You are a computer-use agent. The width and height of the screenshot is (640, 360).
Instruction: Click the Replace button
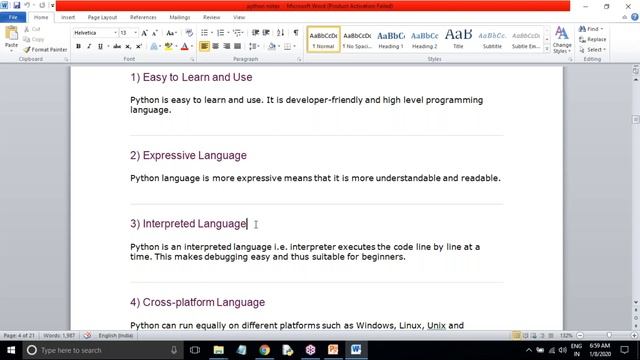[x=592, y=40]
